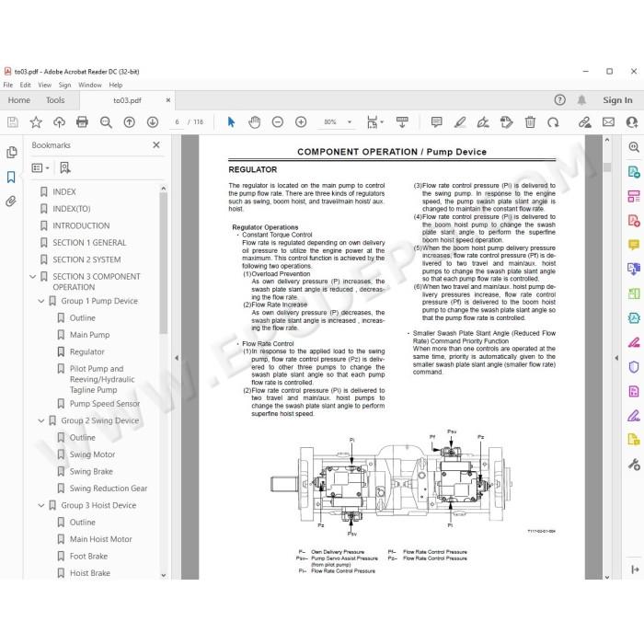The image size is (644, 644).
Task: Open the sign document pen icon
Action: tap(483, 122)
